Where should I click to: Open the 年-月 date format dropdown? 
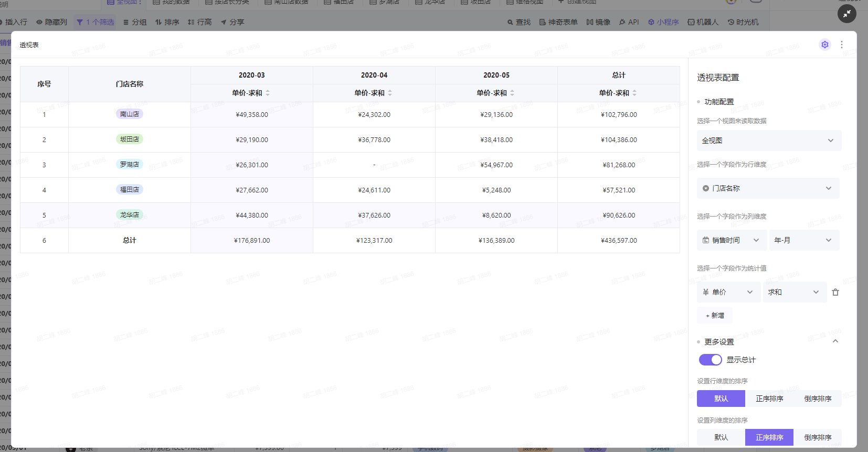803,240
